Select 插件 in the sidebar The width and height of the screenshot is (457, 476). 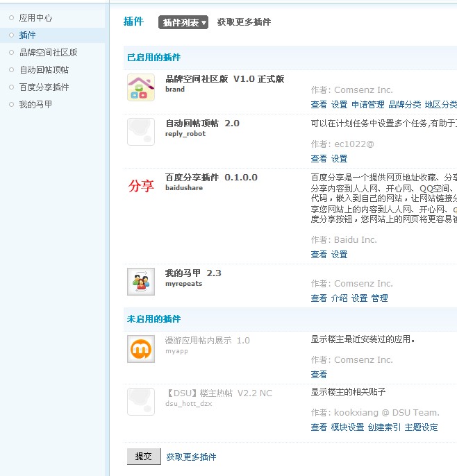point(27,35)
